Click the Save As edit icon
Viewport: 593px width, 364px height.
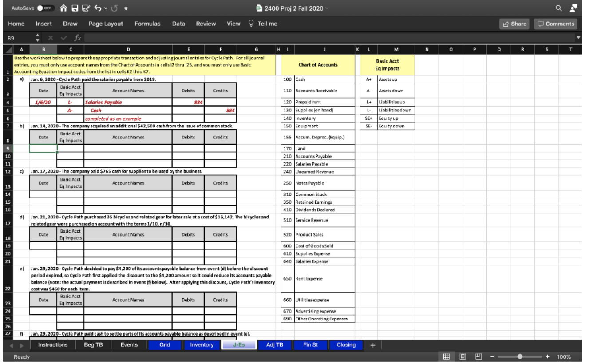point(86,9)
